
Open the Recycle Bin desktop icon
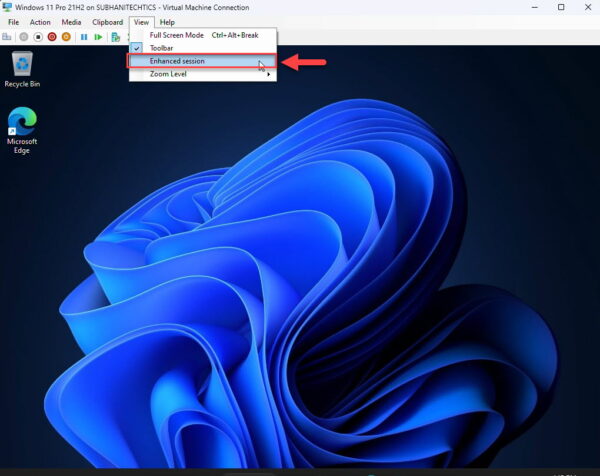[21, 69]
